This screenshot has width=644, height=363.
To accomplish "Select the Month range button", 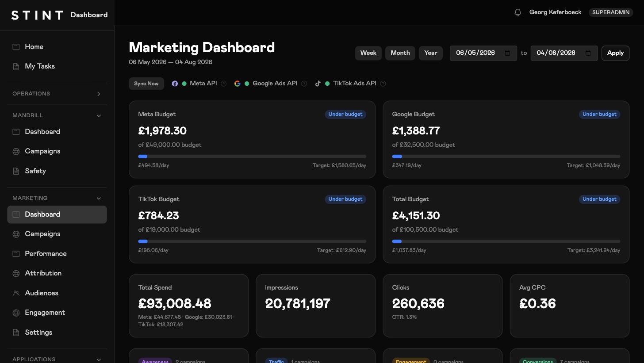I will tap(400, 53).
